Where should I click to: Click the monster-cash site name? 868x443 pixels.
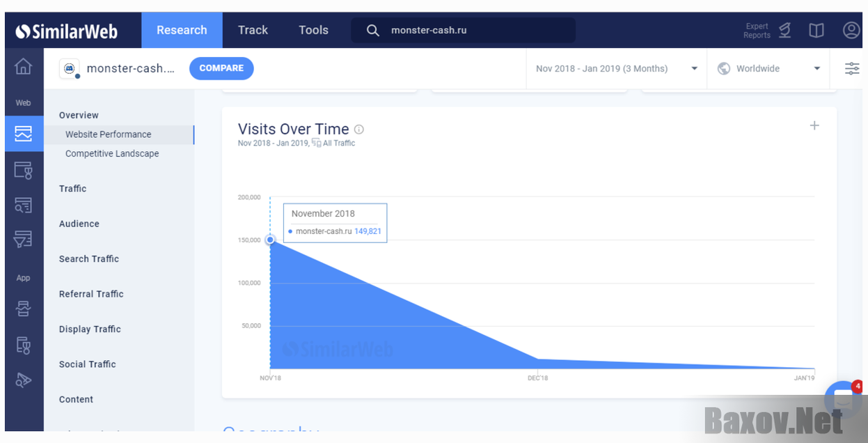coord(130,68)
